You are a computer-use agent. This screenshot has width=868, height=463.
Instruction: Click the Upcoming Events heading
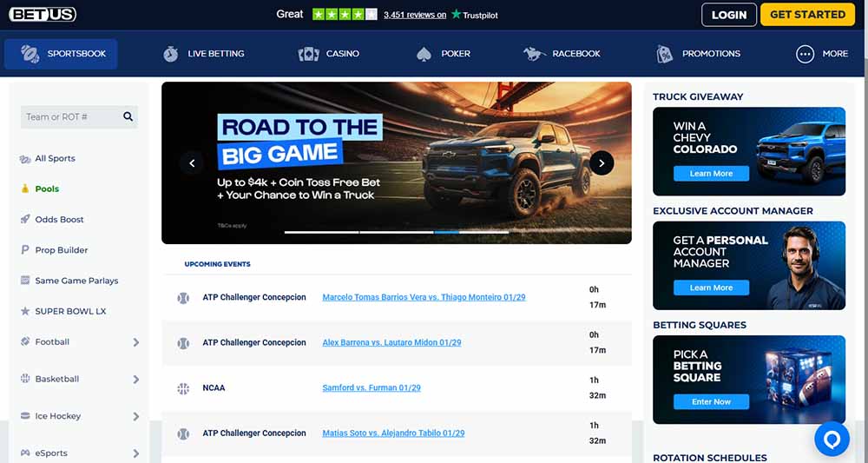218,264
